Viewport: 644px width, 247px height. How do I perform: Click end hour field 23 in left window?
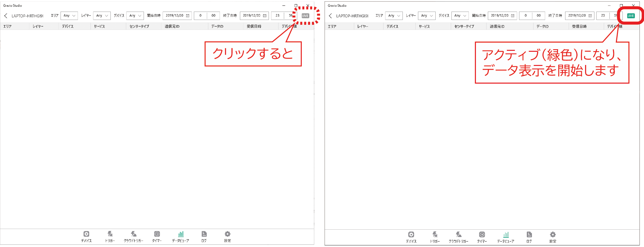click(278, 15)
